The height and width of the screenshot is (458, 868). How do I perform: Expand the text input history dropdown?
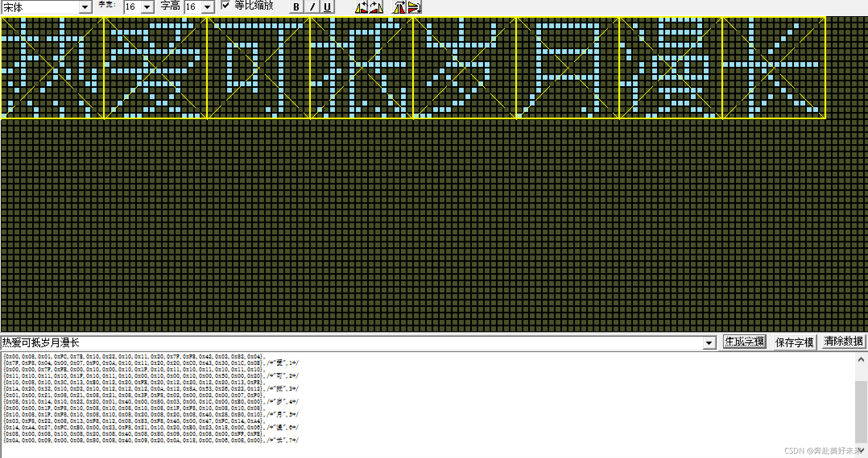click(709, 343)
